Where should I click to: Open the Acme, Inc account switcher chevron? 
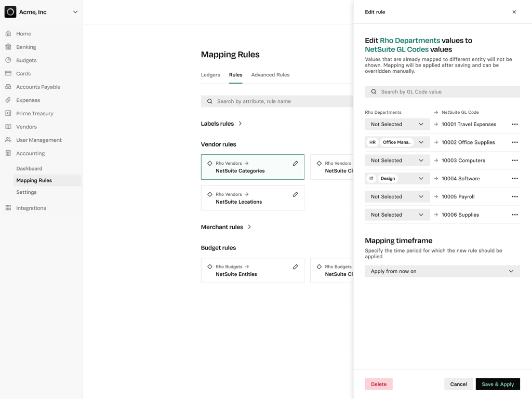click(x=75, y=12)
